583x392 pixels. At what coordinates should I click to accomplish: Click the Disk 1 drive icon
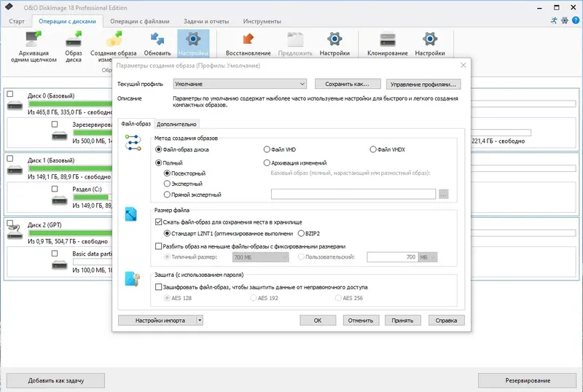pos(15,170)
